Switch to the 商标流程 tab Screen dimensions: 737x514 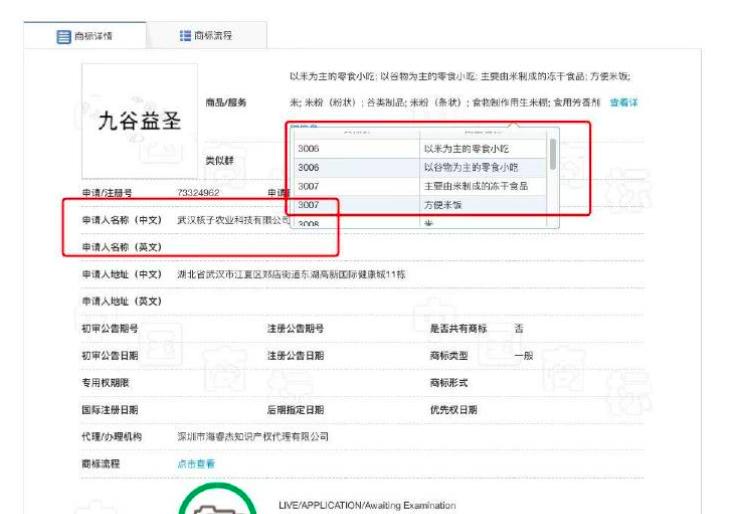coord(206,37)
